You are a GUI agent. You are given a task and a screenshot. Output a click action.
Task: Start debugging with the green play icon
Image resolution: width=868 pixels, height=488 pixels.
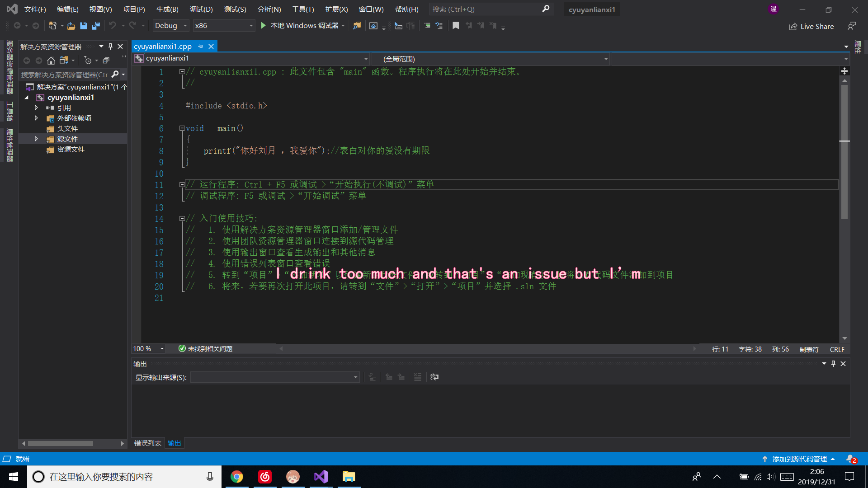(x=263, y=26)
